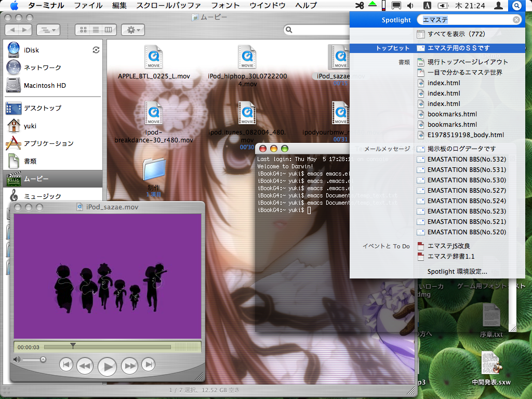Switch Finder to column view
This screenshot has width=532, height=399.
109,30
